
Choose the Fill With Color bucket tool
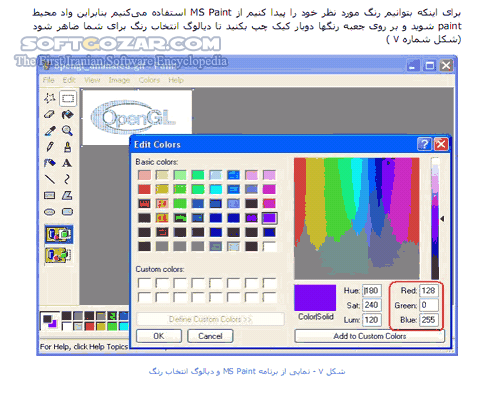(67, 115)
